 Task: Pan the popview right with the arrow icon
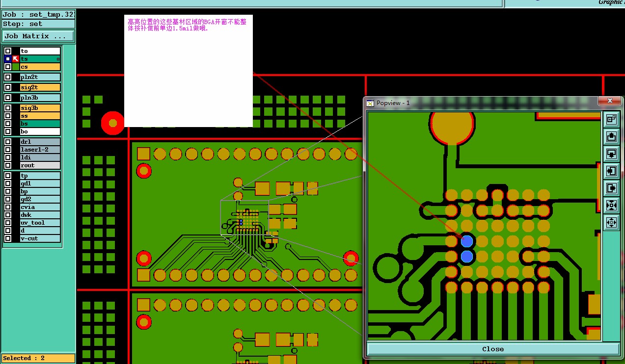[x=611, y=188]
